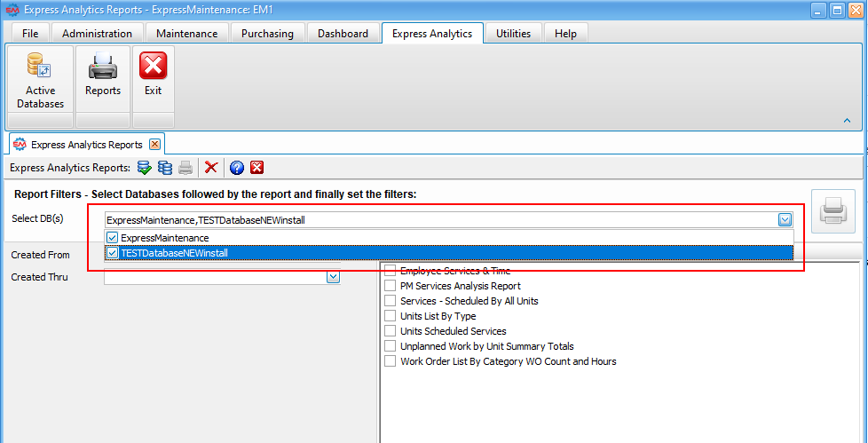Screen dimensions: 868x443
Task: Open the Active Databases ribbon button
Action: pos(40,80)
